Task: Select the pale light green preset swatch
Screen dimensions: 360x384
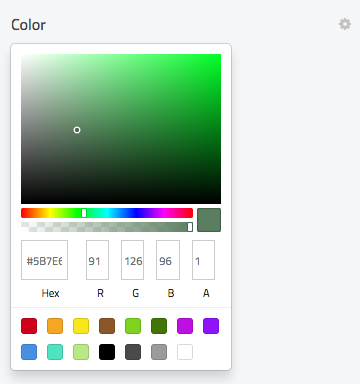Action: tap(81, 352)
